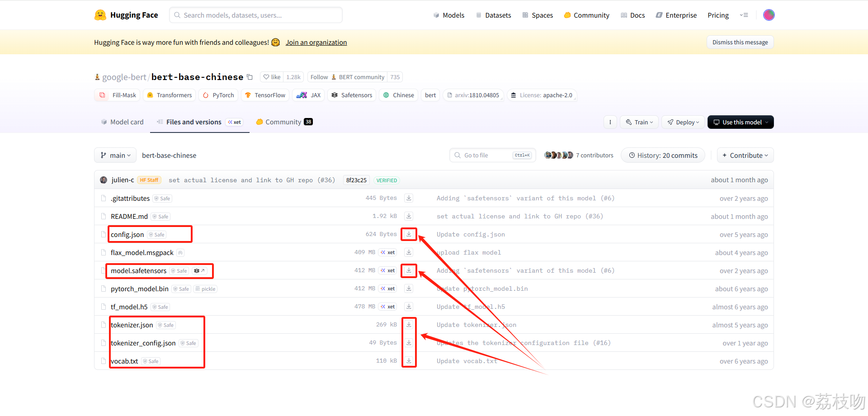Viewport: 868px width, 416px height.
Task: Click the xet badge on flax_model.msgpack row
Action: tap(387, 252)
